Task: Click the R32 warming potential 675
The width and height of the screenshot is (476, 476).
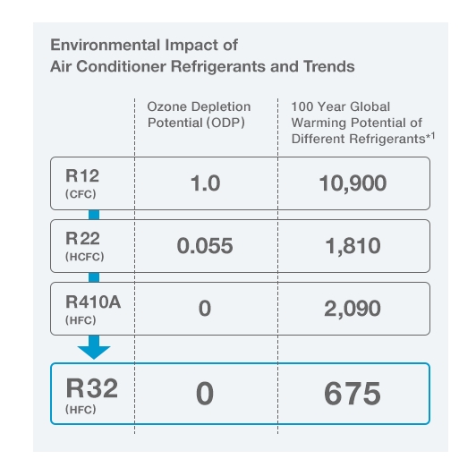Action: coord(353,394)
